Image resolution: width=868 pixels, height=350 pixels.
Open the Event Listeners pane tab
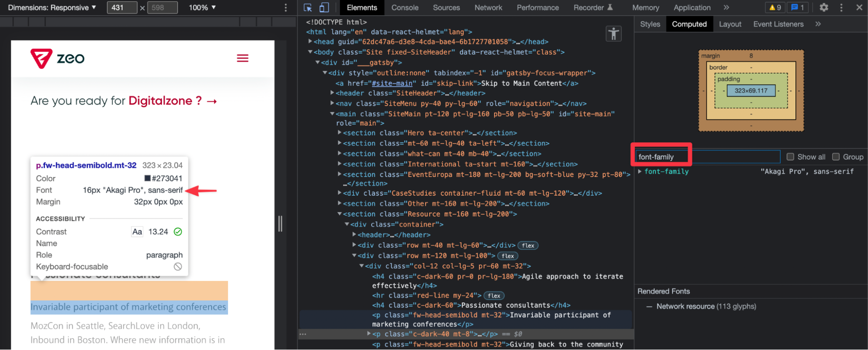point(778,24)
